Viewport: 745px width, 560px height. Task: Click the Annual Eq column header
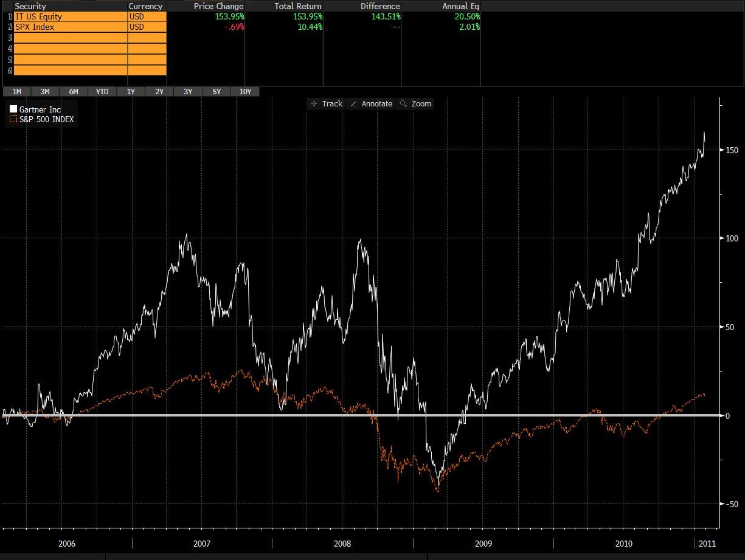[460, 6]
